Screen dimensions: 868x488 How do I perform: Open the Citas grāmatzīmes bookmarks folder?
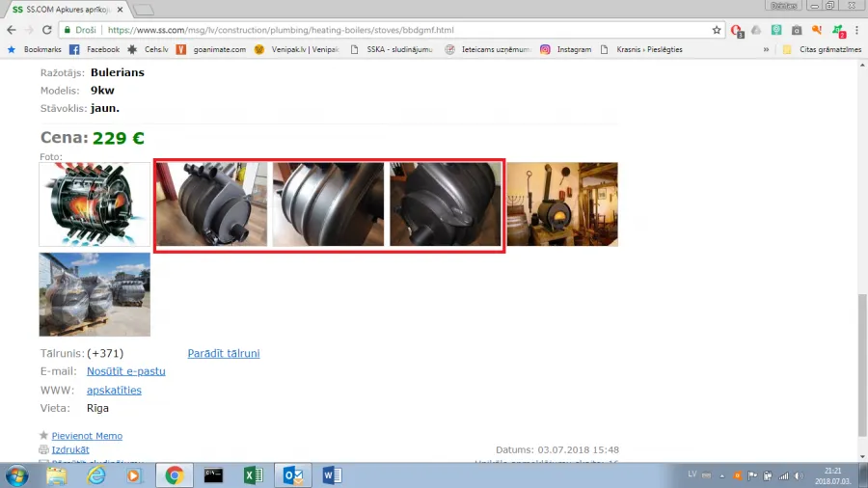(x=822, y=49)
